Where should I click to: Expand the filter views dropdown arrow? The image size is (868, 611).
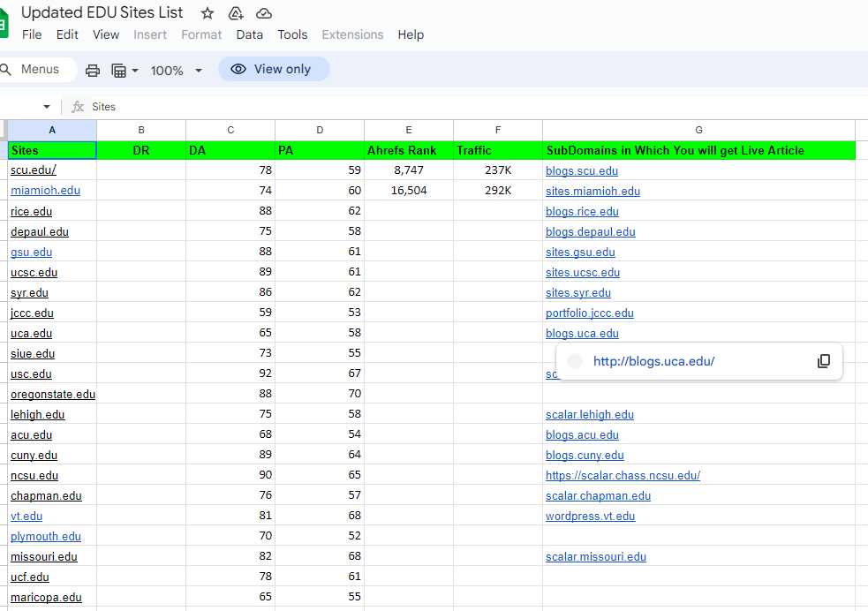[x=135, y=71]
